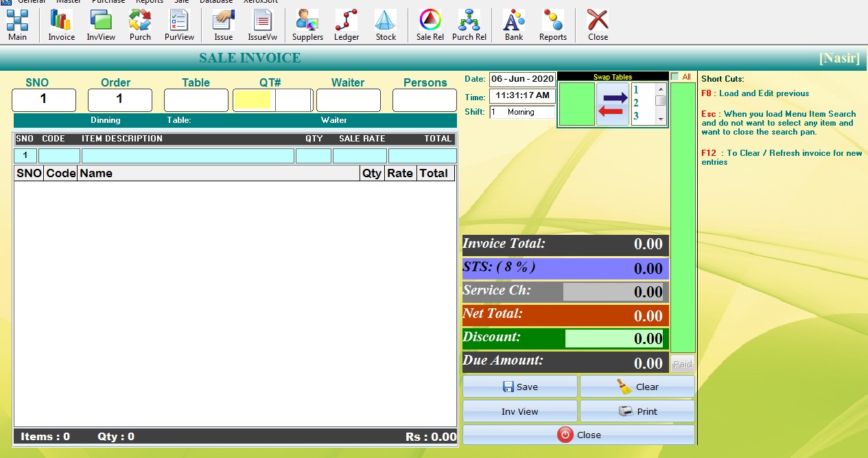
Task: Open the Bank toolbar icon
Action: [514, 25]
